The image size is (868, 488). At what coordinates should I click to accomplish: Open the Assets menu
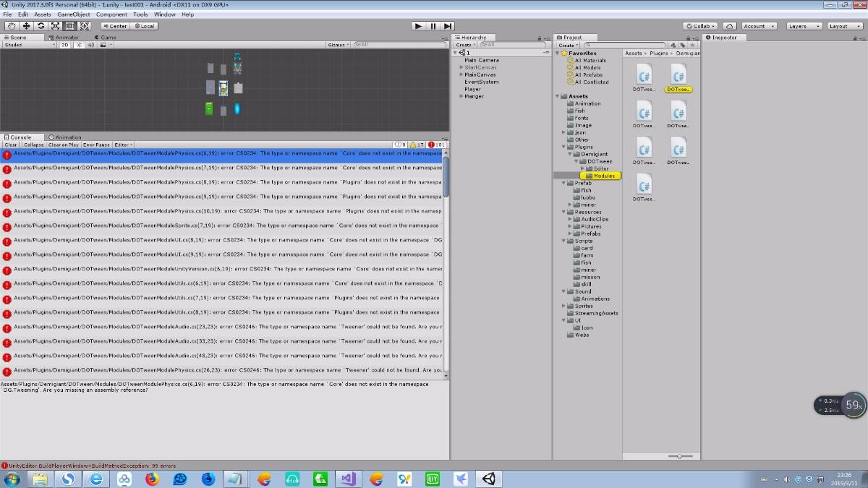pyautogui.click(x=43, y=14)
